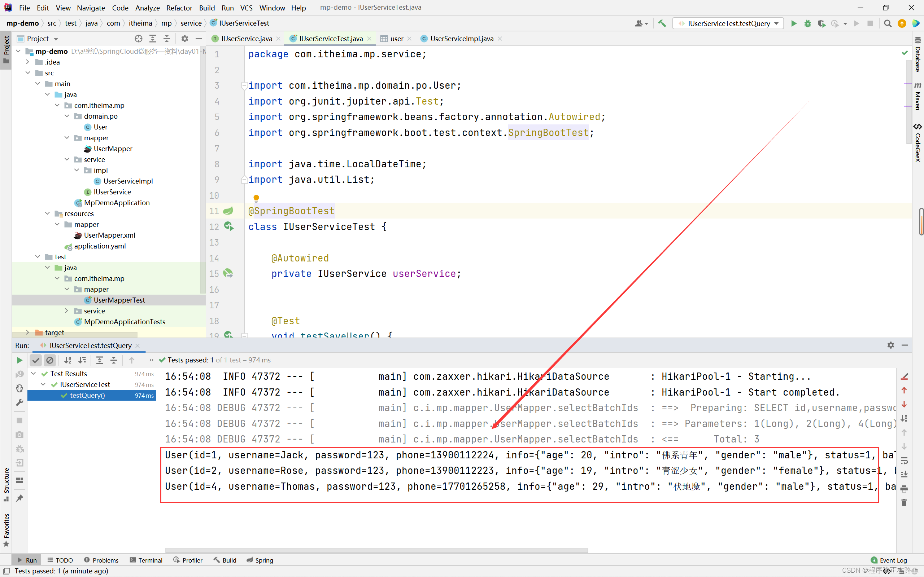Open Search Everywhere magnifier icon
Viewport: 924px width, 577px height.
pyautogui.click(x=888, y=23)
